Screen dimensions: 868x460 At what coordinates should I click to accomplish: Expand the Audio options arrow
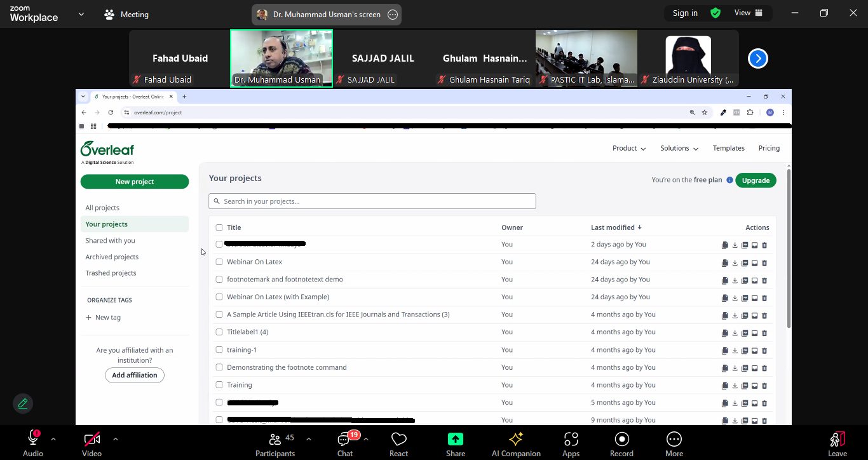pyautogui.click(x=53, y=439)
